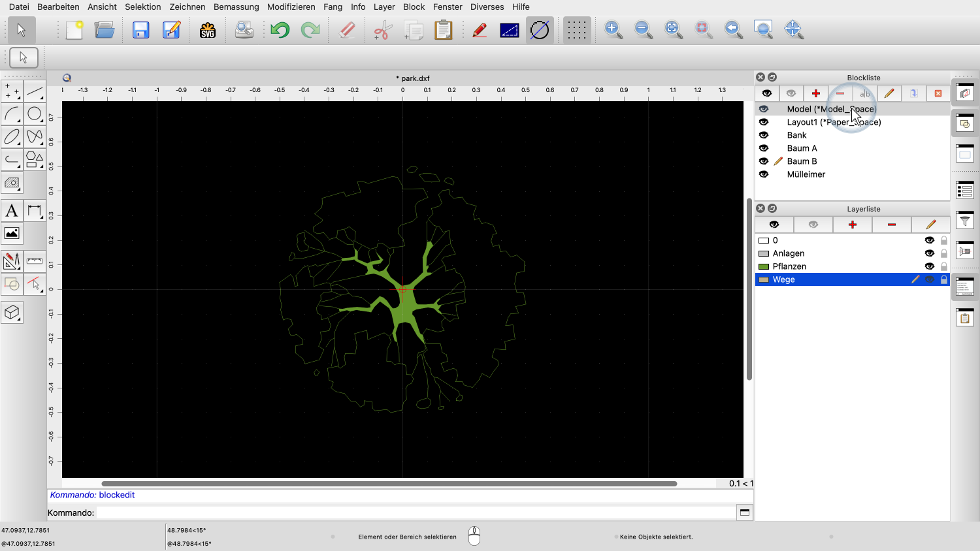Open the Zeichnen menu
The height and width of the screenshot is (551, 980).
pos(188,7)
